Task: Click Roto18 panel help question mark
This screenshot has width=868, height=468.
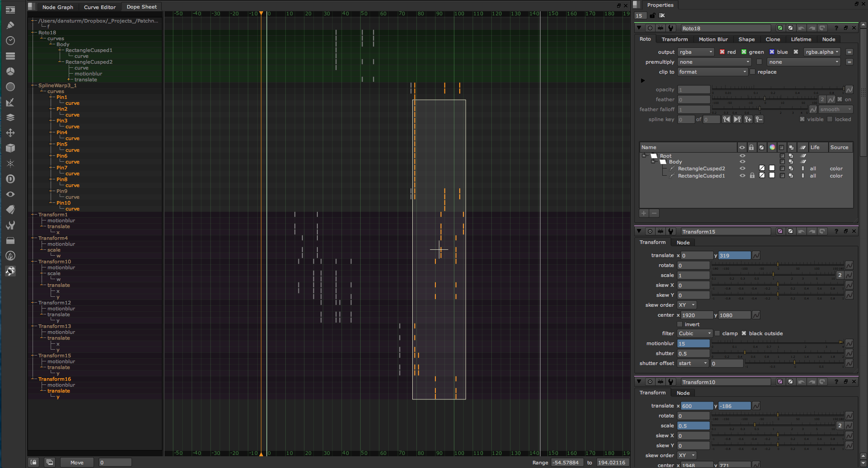Action: tap(836, 28)
